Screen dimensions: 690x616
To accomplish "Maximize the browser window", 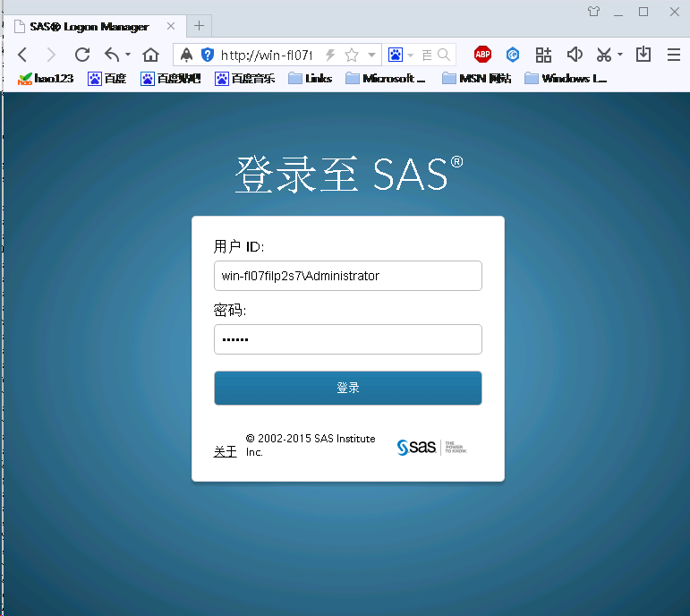I will 643,12.
